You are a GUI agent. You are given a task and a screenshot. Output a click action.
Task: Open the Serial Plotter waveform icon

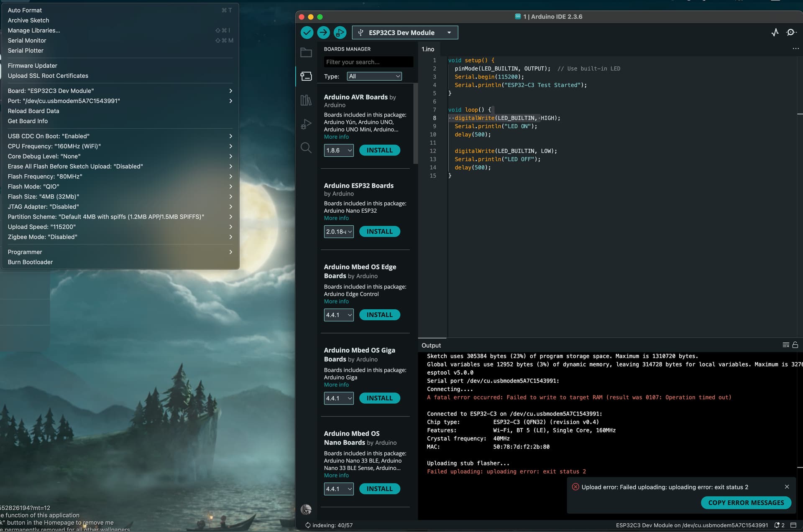(x=775, y=33)
